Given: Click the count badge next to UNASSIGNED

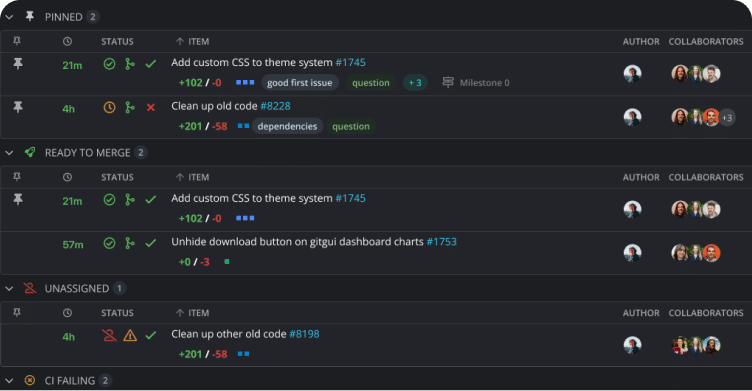Looking at the screenshot, I should pyautogui.click(x=119, y=288).
